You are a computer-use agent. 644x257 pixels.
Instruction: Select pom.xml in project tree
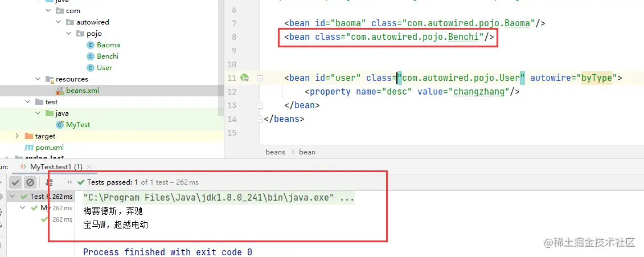(x=50, y=147)
